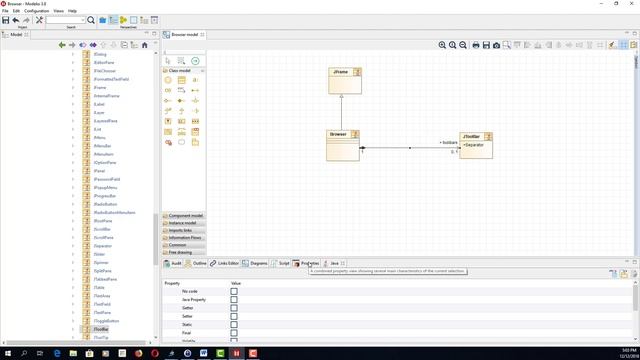Switch to the Script tab
This screenshot has height=360, width=640.
280,263
